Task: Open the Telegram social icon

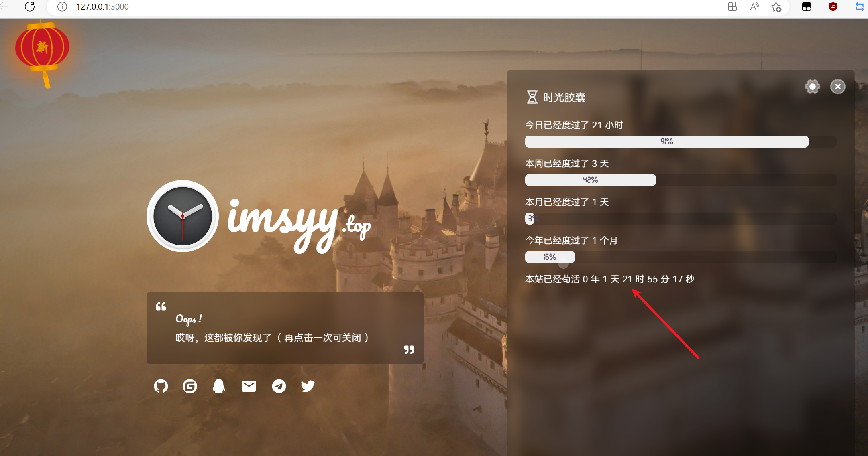Action: coord(279,386)
